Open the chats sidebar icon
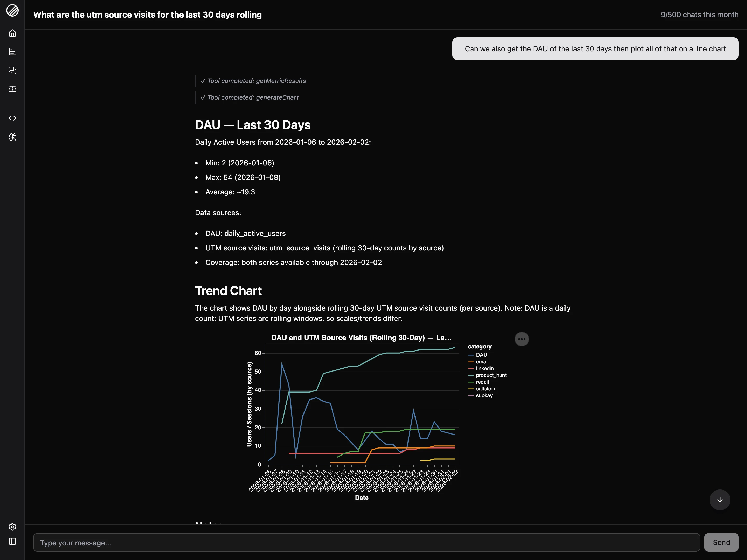 tap(12, 71)
